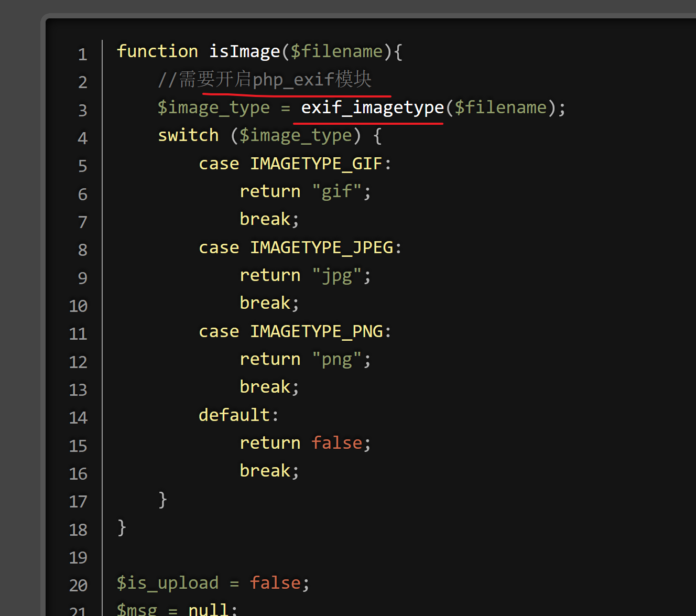Viewport: 696px width, 616px height.
Task: Click the switch keyword on line 4
Action: (x=188, y=135)
